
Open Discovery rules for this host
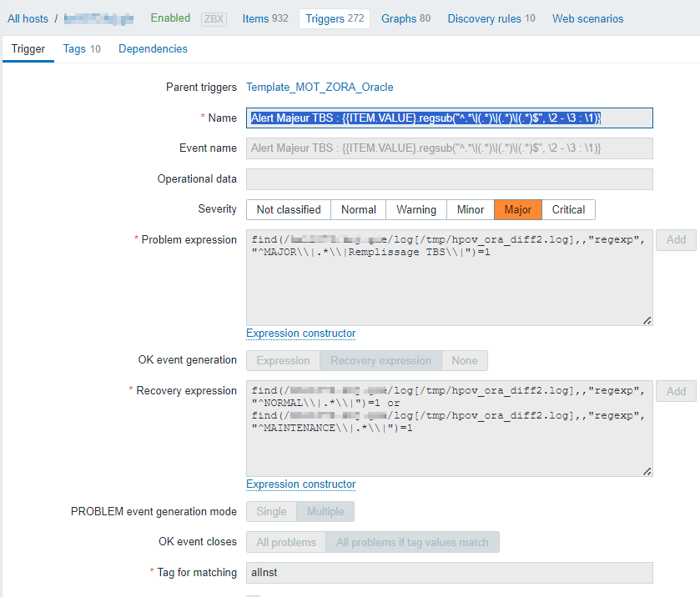pyautogui.click(x=491, y=18)
